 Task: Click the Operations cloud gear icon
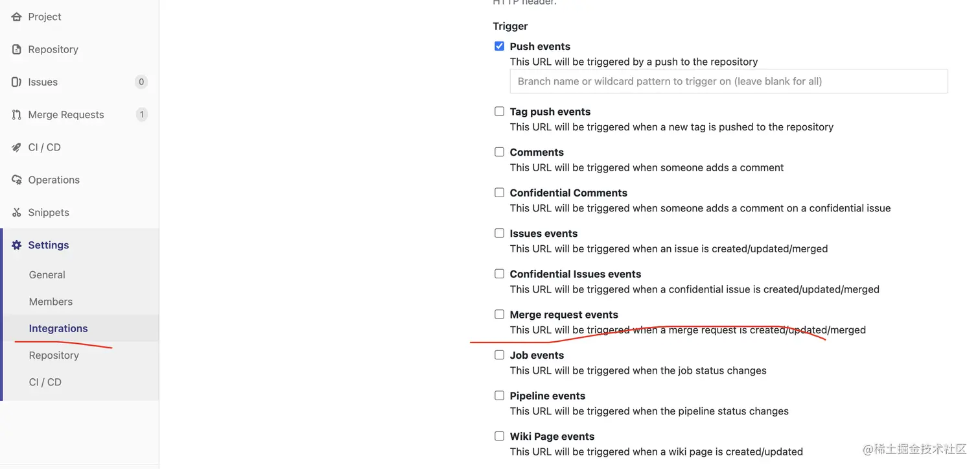point(17,180)
